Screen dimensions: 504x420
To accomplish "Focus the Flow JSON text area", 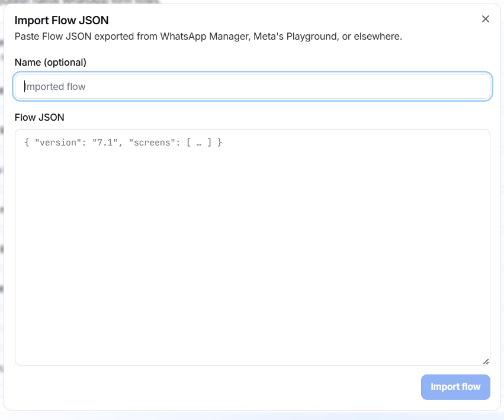I will (x=253, y=247).
